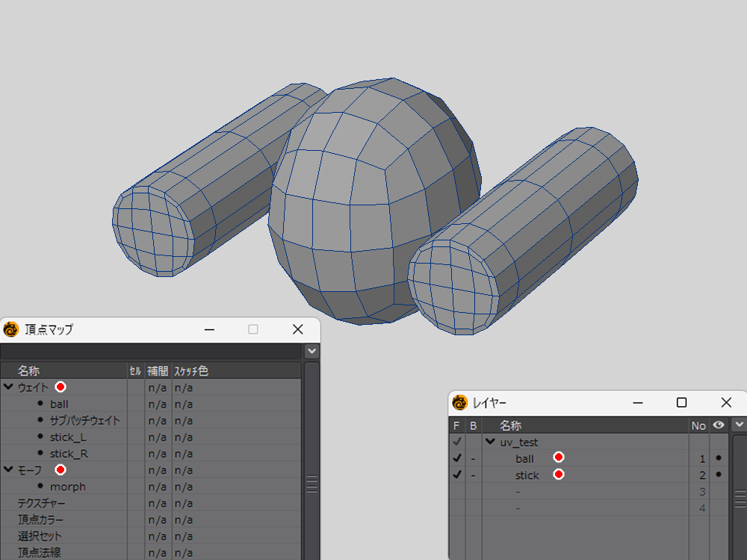Toggle foreground checkmark for the stick layer
Viewport: 747px width, 560px height.
(x=457, y=475)
